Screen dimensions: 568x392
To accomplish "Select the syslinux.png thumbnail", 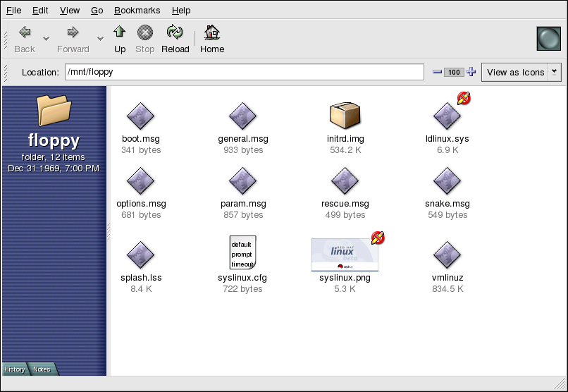I will [x=345, y=255].
